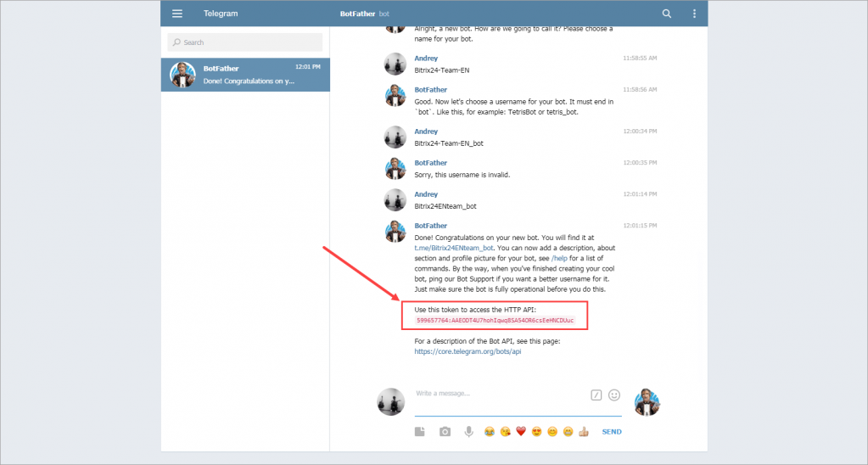Screen dimensions: 868x465
Task: Open the core.telegram.org/bots/api link
Action: [x=468, y=351]
